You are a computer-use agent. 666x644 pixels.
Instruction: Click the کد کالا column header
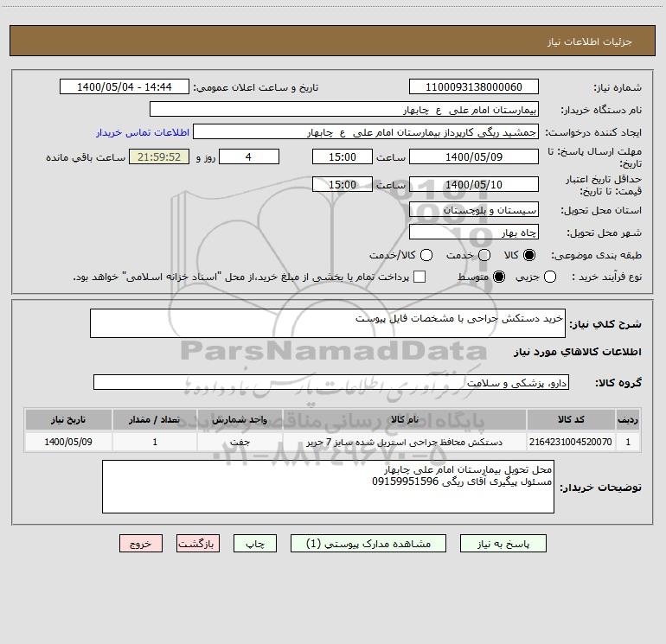[571, 419]
